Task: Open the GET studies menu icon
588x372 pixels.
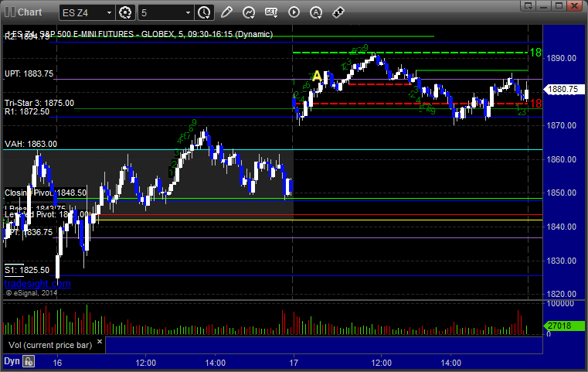Action: (271, 12)
